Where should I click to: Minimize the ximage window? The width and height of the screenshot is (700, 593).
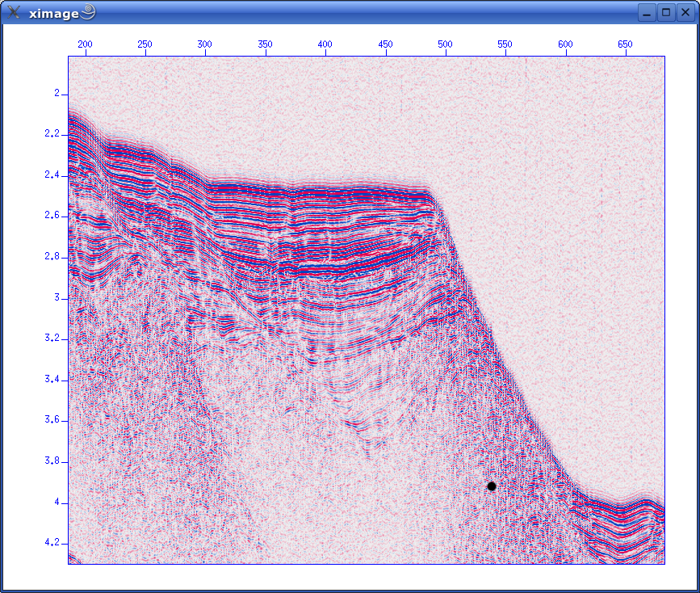(647, 12)
